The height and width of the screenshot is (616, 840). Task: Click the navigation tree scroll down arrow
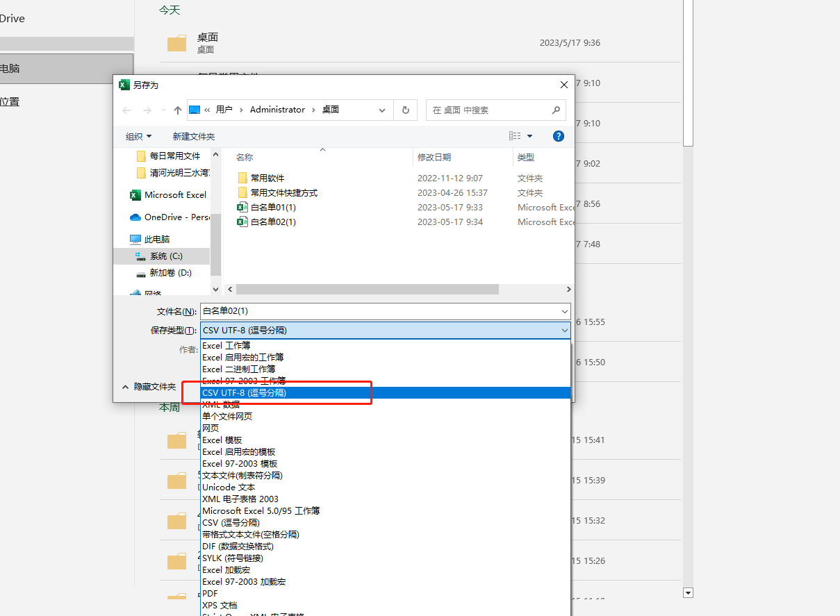coord(215,289)
